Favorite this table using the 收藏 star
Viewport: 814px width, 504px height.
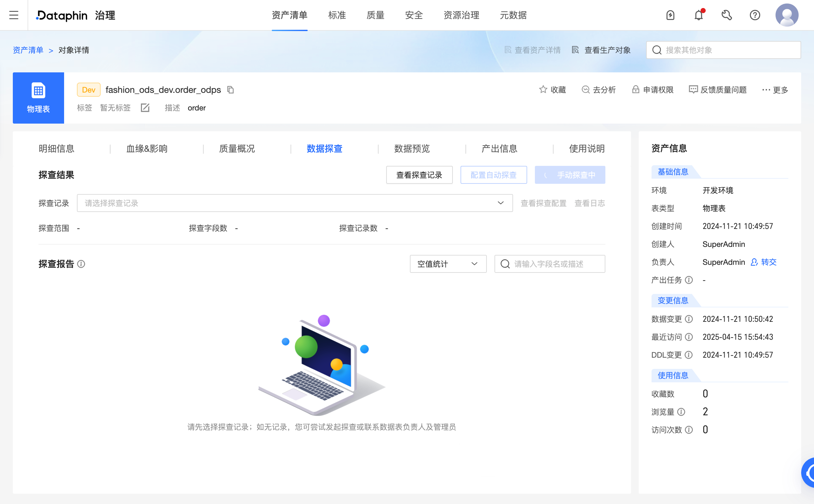tap(552, 90)
